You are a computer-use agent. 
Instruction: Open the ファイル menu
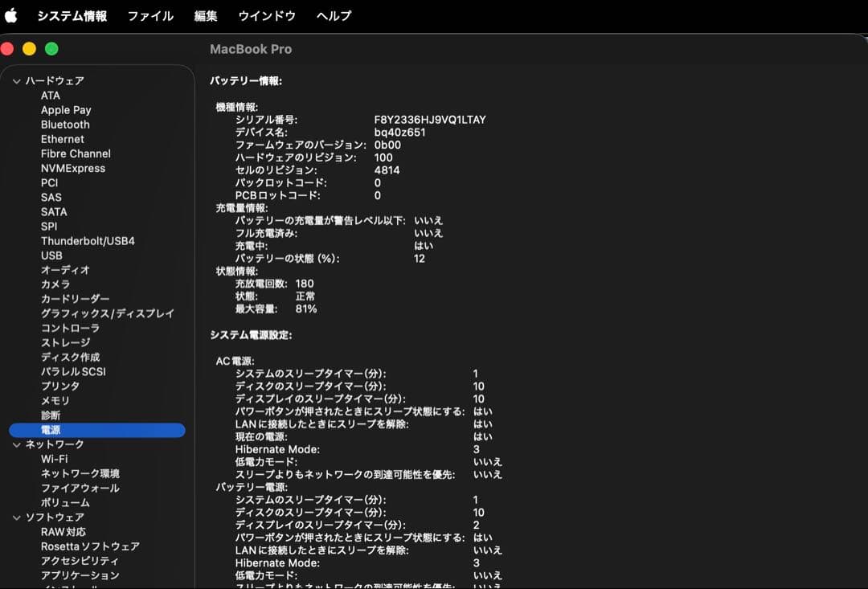point(149,14)
